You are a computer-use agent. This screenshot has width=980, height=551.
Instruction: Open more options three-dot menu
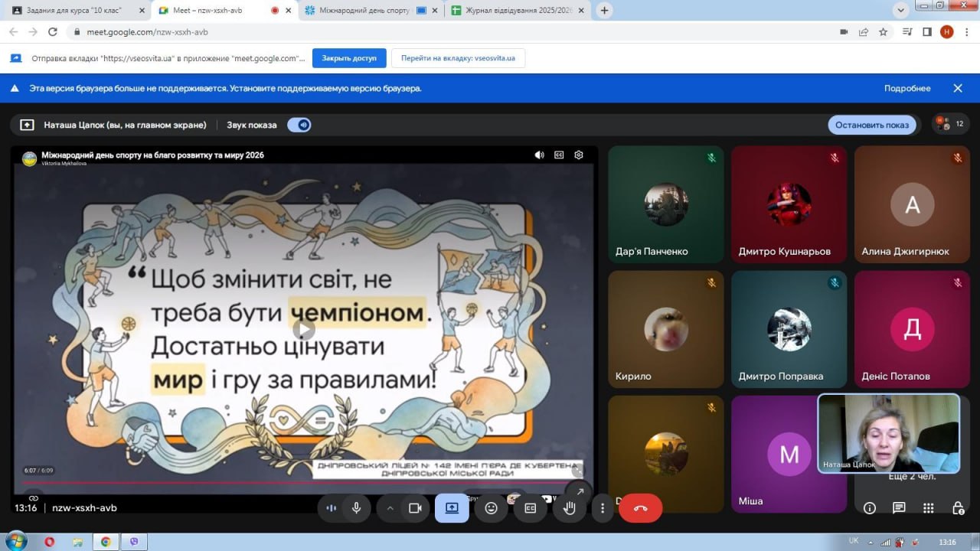[603, 508]
